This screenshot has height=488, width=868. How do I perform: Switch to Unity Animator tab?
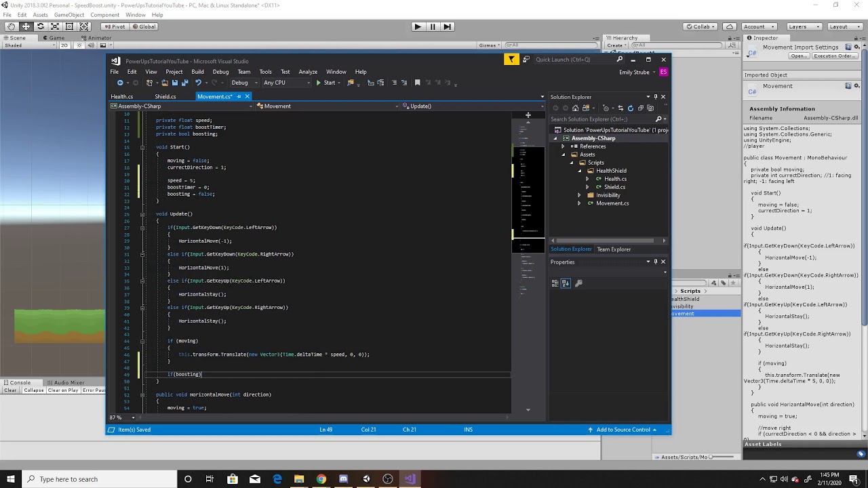pos(96,38)
